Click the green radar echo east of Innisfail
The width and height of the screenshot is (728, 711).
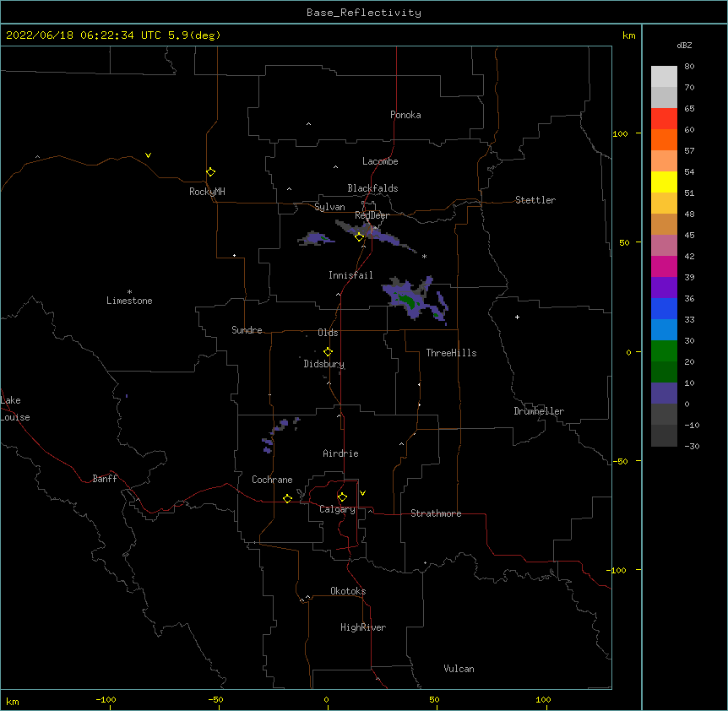point(410,301)
